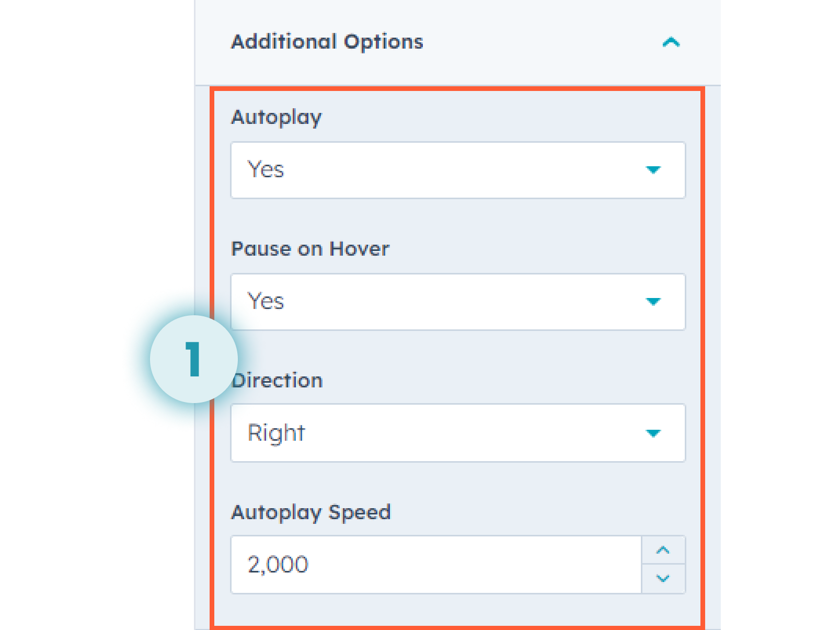
Task: Select the Yes value under Autoplay
Action: click(x=265, y=170)
